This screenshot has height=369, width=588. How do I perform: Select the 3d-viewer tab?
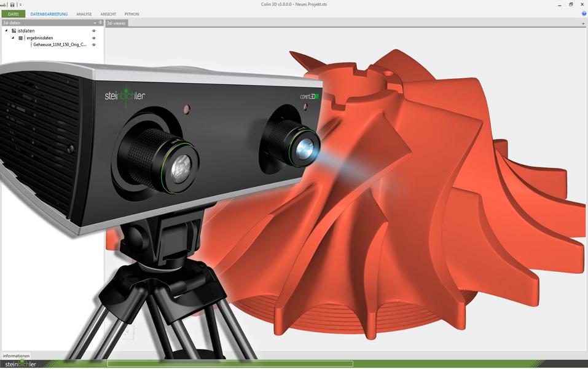tap(116, 23)
